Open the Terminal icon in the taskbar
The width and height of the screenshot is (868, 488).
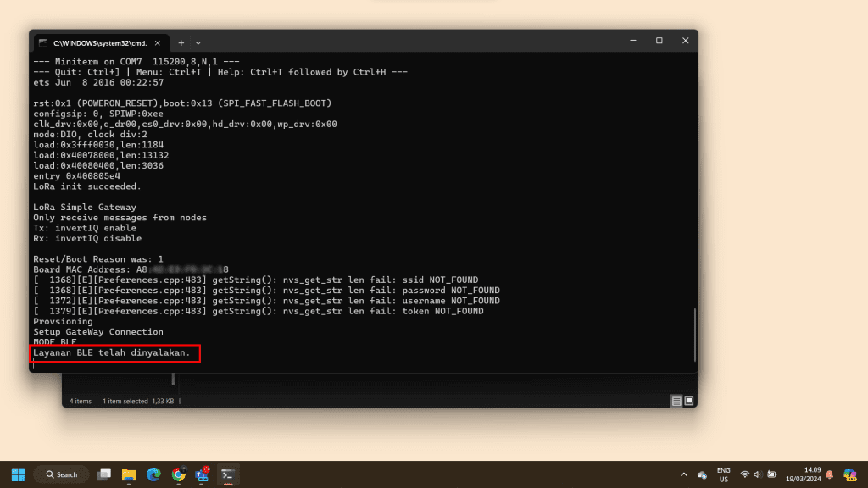pyautogui.click(x=227, y=474)
